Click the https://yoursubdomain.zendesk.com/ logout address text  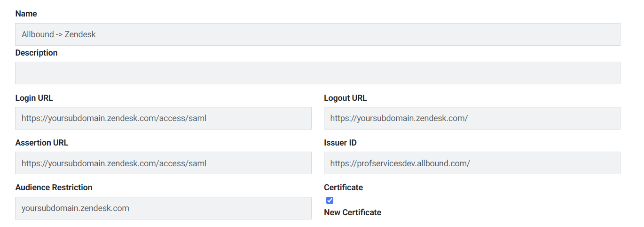399,118
